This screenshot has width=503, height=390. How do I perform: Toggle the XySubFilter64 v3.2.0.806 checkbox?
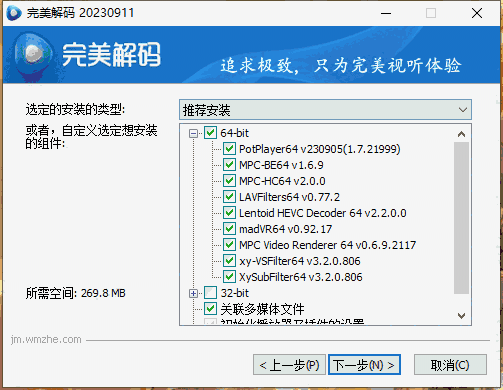229,277
